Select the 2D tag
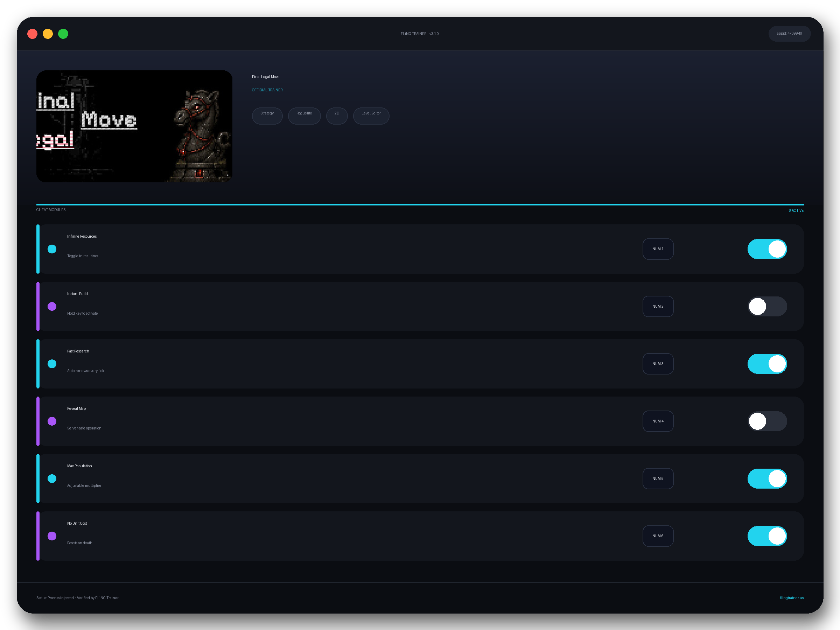The width and height of the screenshot is (840, 630). click(x=337, y=116)
